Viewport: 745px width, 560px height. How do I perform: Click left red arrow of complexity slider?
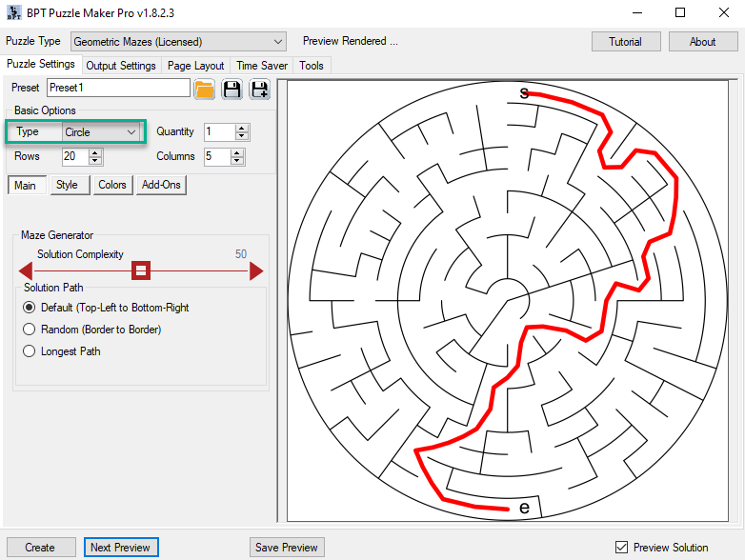(27, 271)
